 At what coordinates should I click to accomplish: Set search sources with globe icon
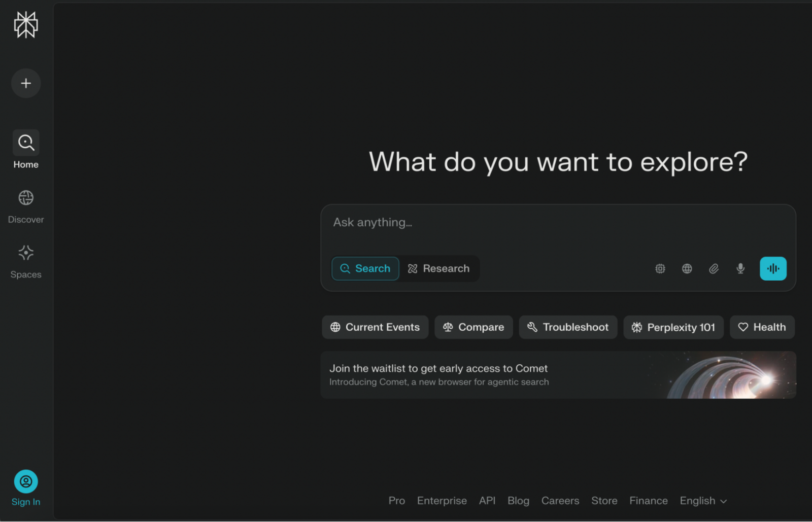(687, 269)
